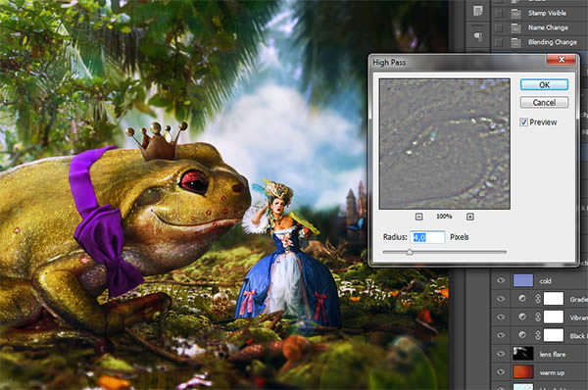588x390 pixels.
Task: Click the Vibrance layer adjustment icon
Action: tap(522, 317)
